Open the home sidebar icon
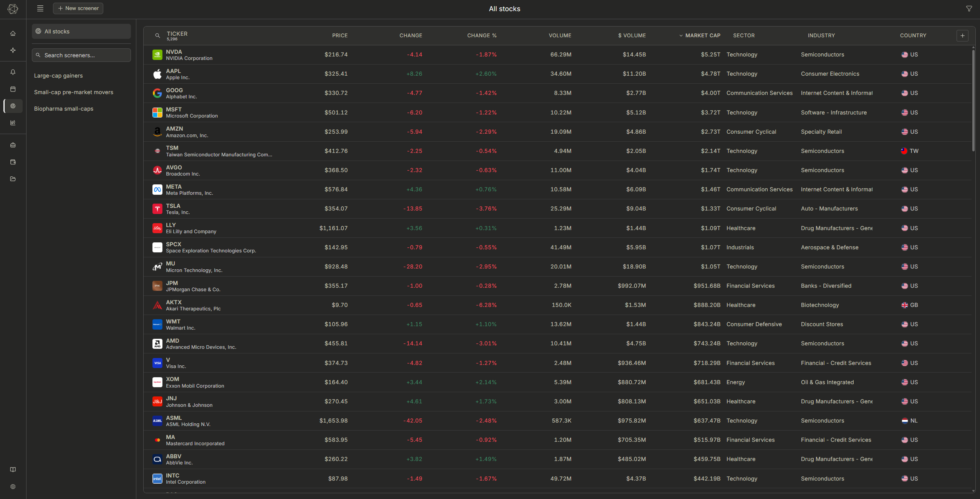This screenshot has height=499, width=980. point(13,33)
